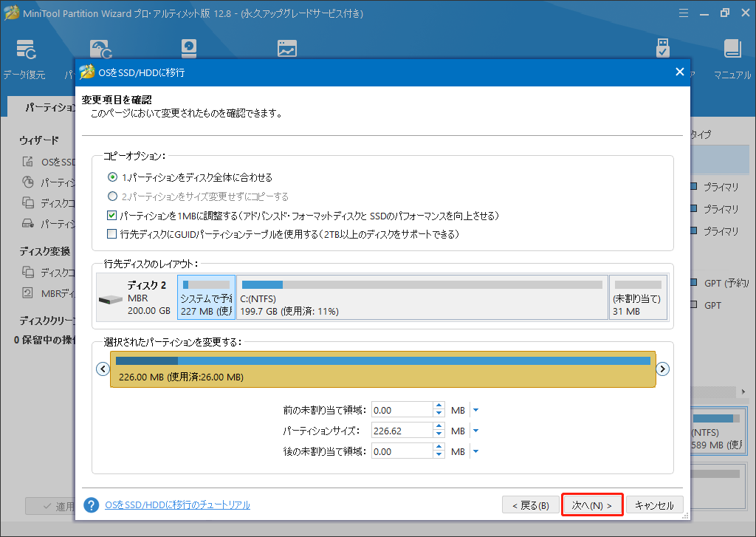The image size is (756, 537).
Task: Open unit dropdown for 後の未割り当て領域
Action: tap(475, 451)
